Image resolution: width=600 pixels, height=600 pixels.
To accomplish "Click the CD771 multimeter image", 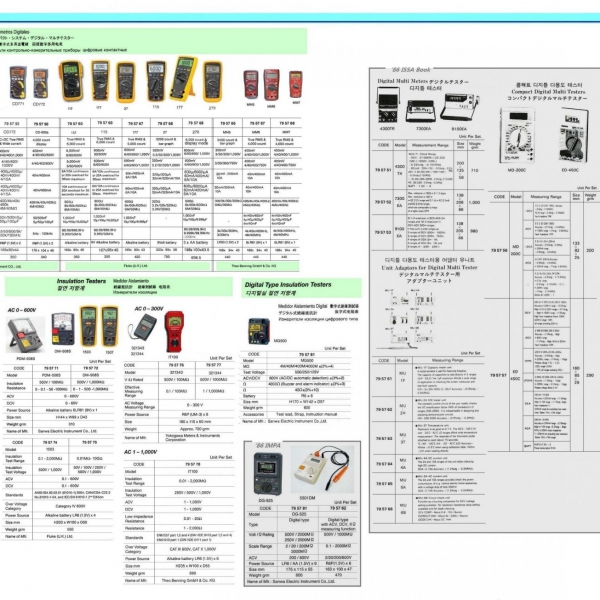I will coord(19,82).
